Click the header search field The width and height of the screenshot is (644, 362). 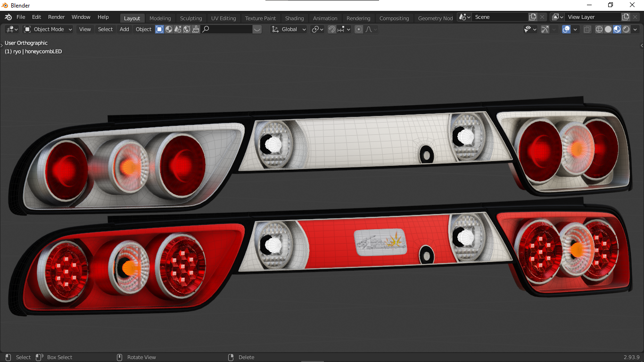pos(227,29)
